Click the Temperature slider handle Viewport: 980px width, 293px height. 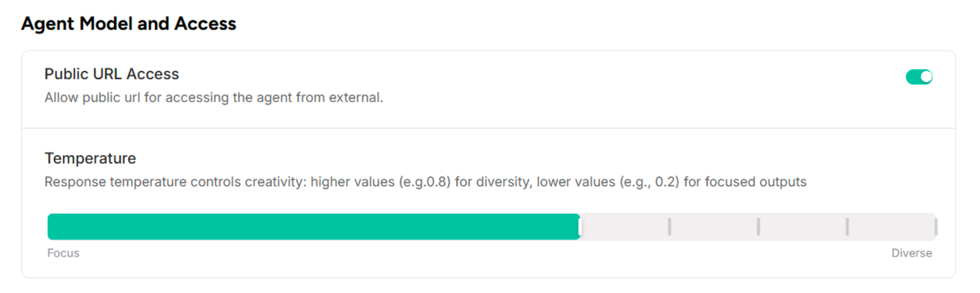point(580,227)
